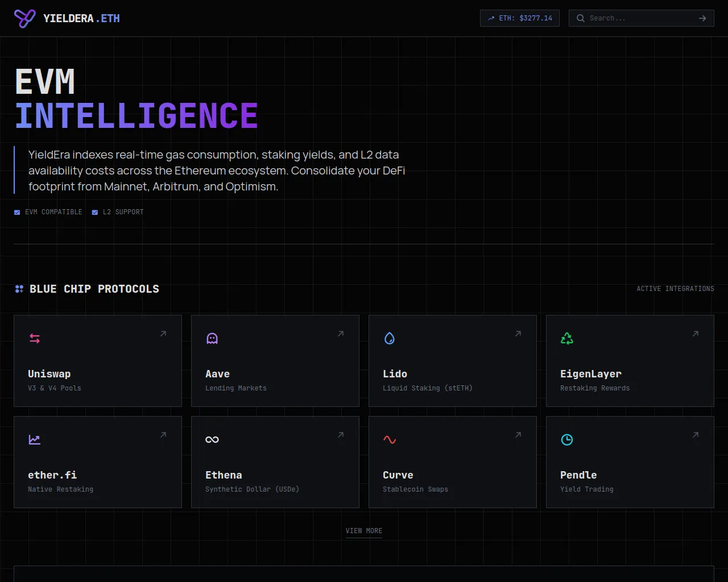728x582 pixels.
Task: Click the 'Restaking Rewards' subtitle
Action: click(x=595, y=388)
